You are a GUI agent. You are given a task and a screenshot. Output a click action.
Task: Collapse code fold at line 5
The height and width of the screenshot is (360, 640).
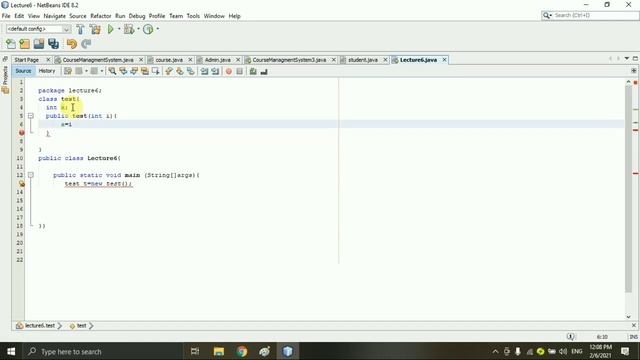[31, 116]
